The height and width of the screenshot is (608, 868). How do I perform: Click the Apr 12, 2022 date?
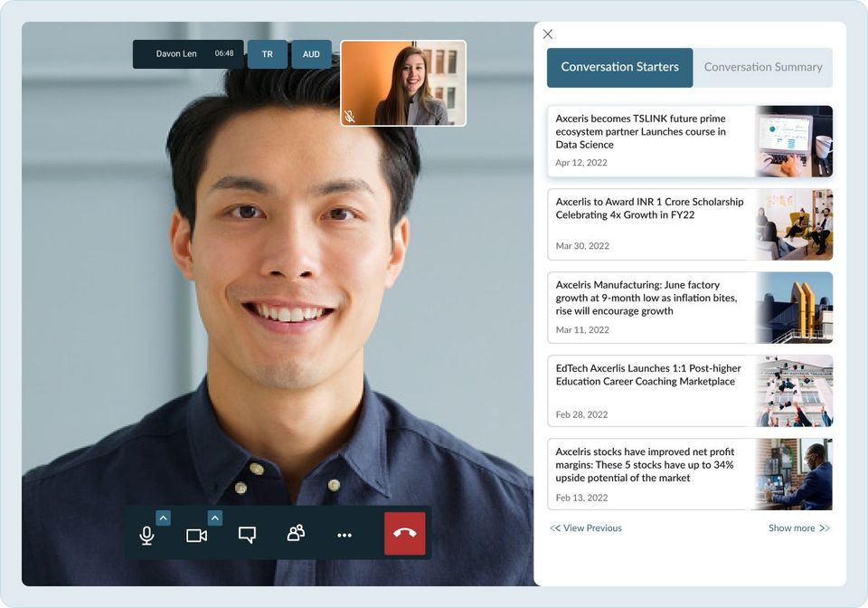[x=581, y=163]
